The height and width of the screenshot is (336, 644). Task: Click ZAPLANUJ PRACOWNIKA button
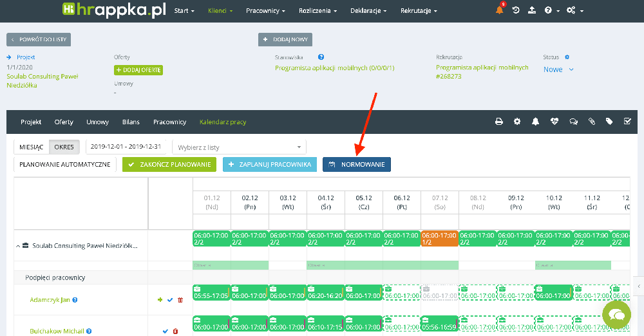point(270,164)
